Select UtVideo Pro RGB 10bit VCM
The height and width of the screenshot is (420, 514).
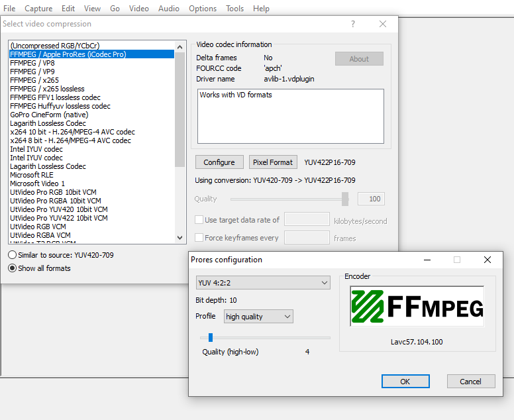point(92,192)
